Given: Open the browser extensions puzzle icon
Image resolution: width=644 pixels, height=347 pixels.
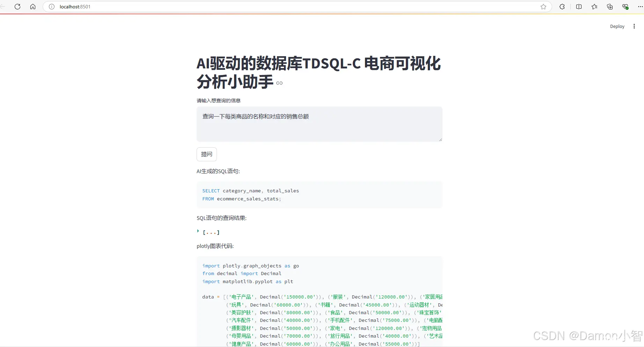Looking at the screenshot, I should click(562, 7).
